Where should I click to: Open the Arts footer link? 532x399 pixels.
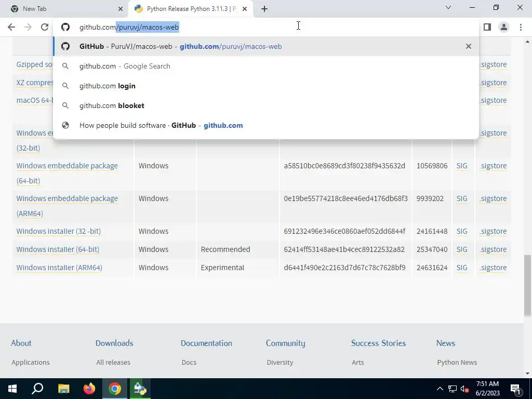coord(357,362)
